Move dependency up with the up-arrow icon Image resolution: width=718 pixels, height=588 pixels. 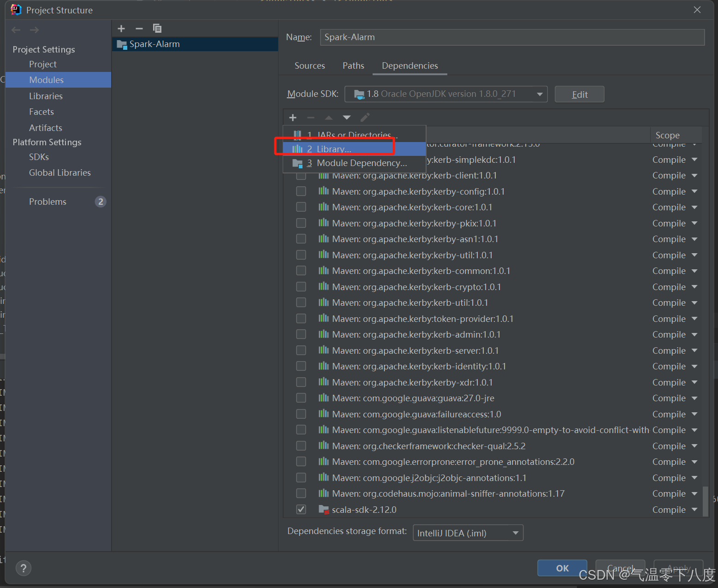point(328,118)
